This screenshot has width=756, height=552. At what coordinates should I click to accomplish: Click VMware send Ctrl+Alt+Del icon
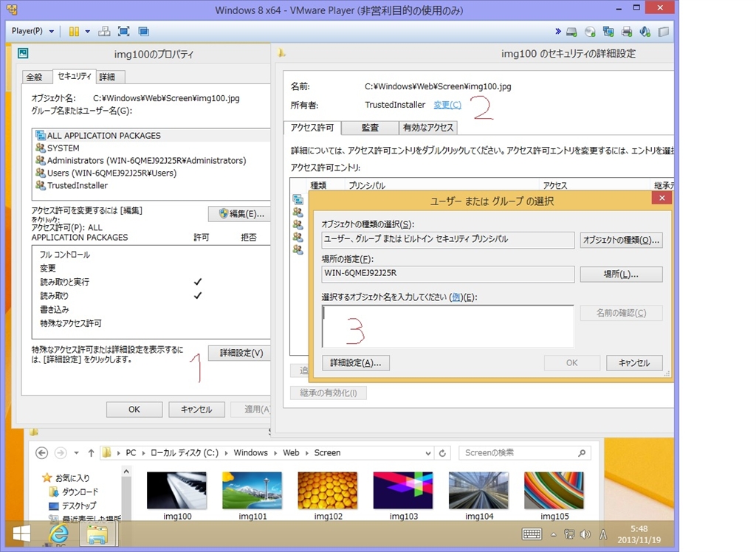point(104,32)
